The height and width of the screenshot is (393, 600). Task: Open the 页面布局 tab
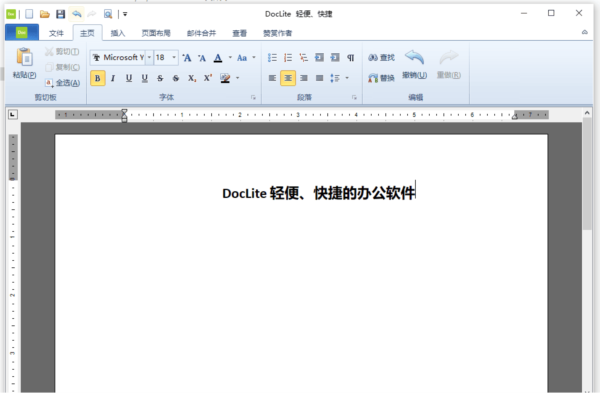(156, 33)
